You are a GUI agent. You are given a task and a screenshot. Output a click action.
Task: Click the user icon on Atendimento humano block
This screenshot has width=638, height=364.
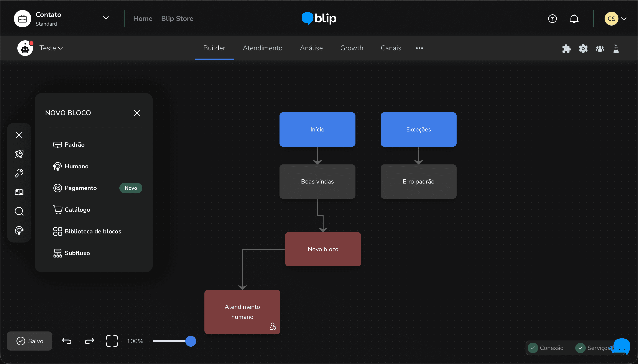pos(273,326)
